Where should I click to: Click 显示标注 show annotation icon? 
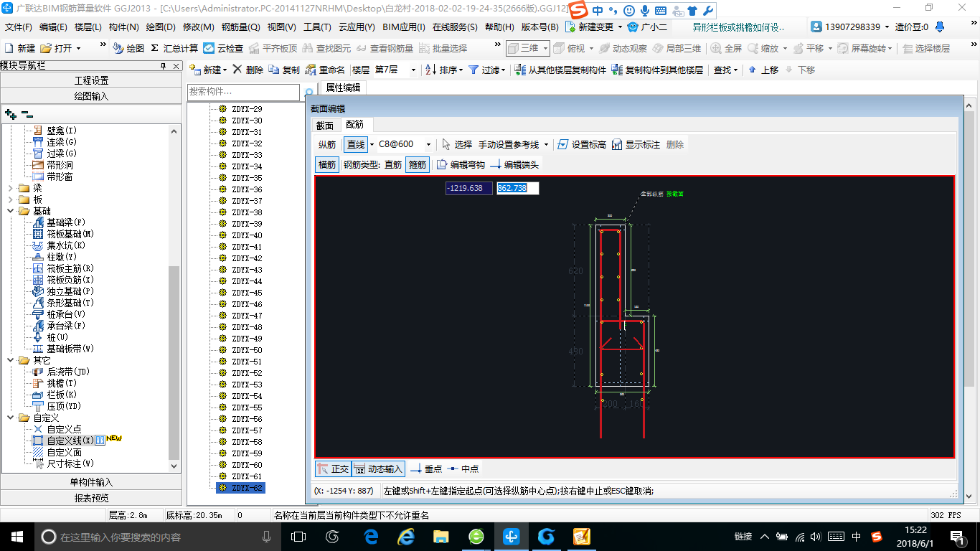point(636,144)
